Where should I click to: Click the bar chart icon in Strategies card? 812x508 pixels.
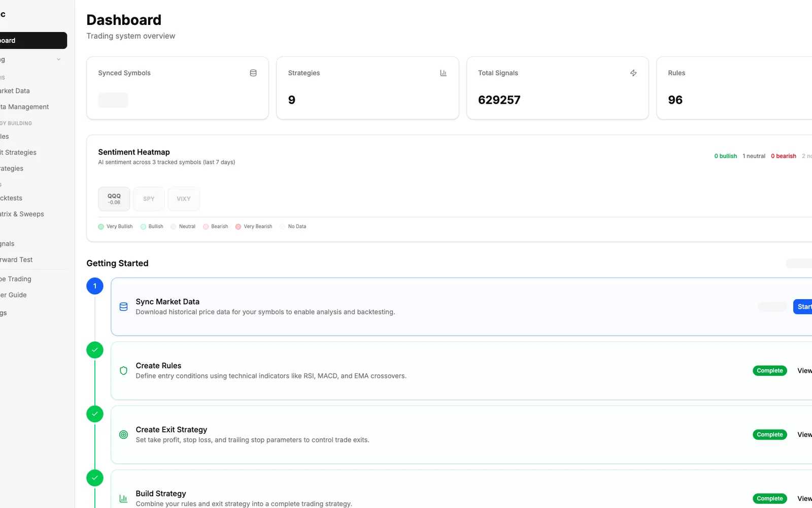pos(443,73)
